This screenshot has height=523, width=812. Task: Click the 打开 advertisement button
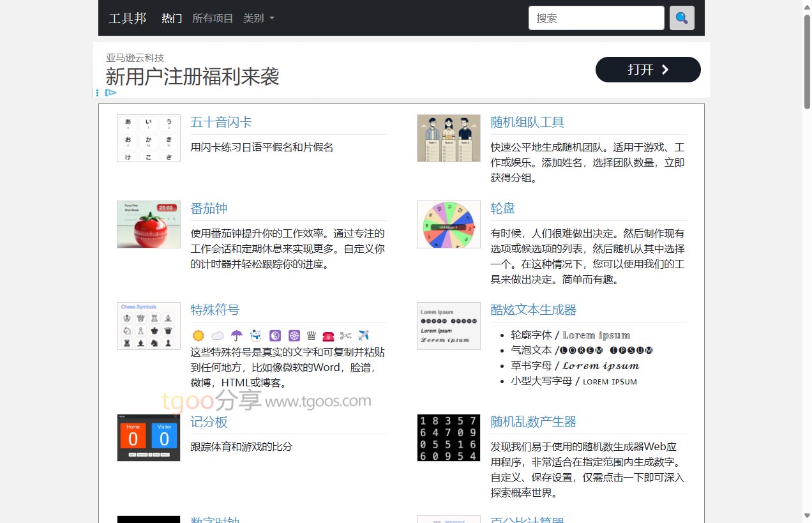pyautogui.click(x=647, y=70)
